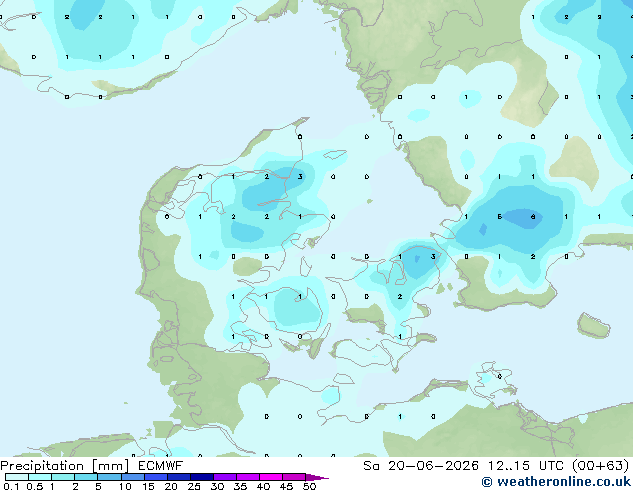The height and width of the screenshot is (490, 634).
Task: Click the '0.5' legend value
Action: [x=35, y=486]
